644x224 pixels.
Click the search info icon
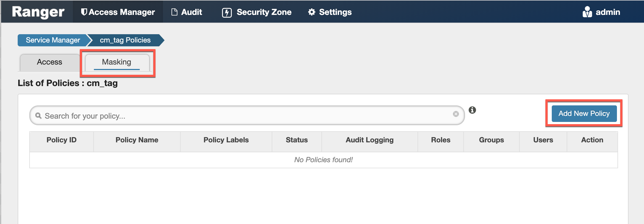click(472, 110)
